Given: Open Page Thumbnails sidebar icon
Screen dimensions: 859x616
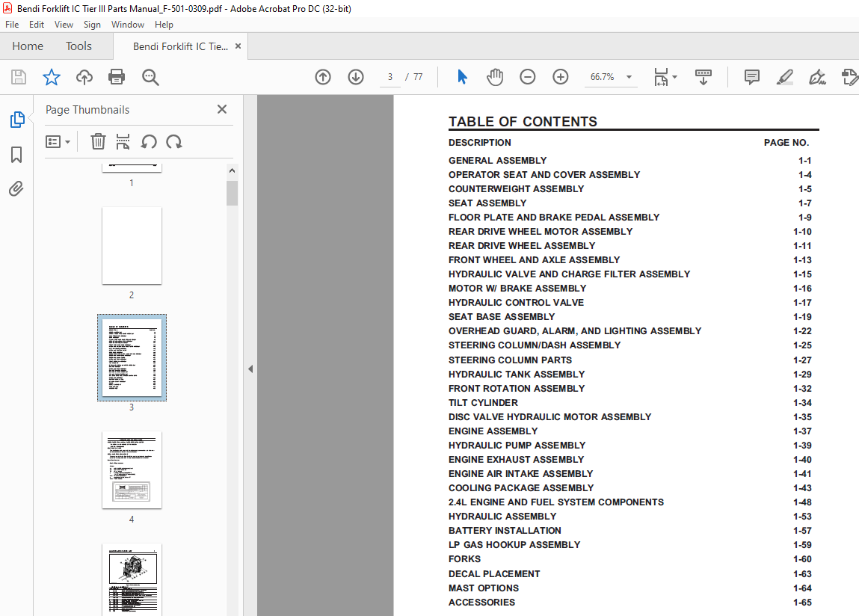Looking at the screenshot, I should 17,120.
